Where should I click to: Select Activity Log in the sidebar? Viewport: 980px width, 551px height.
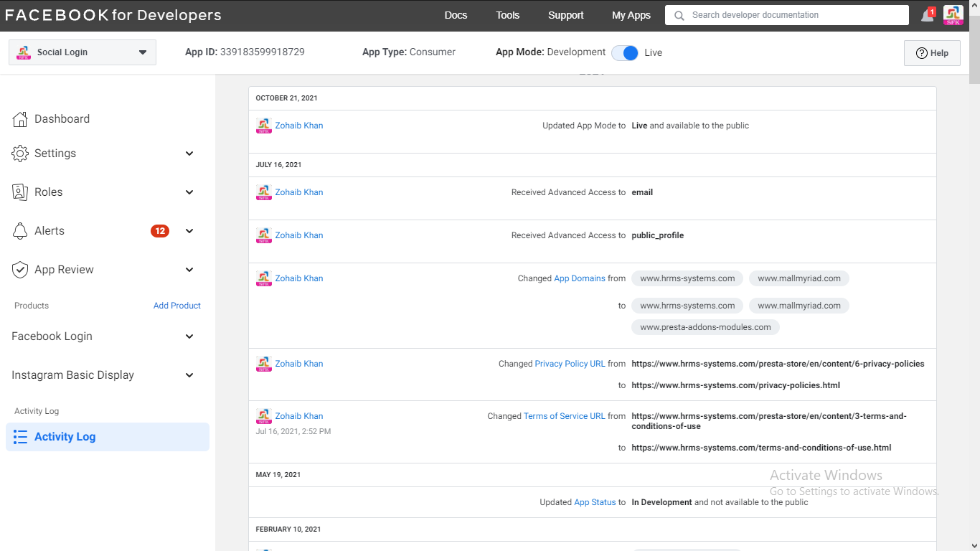pos(108,437)
